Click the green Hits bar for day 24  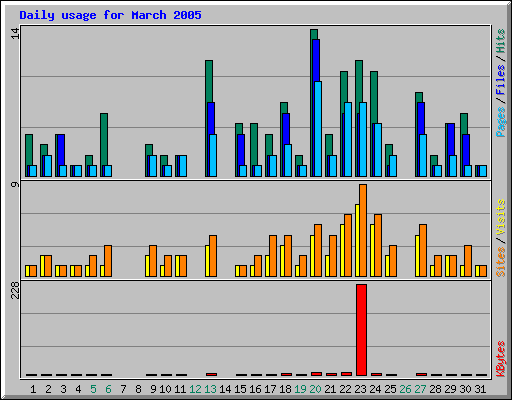click(374, 97)
